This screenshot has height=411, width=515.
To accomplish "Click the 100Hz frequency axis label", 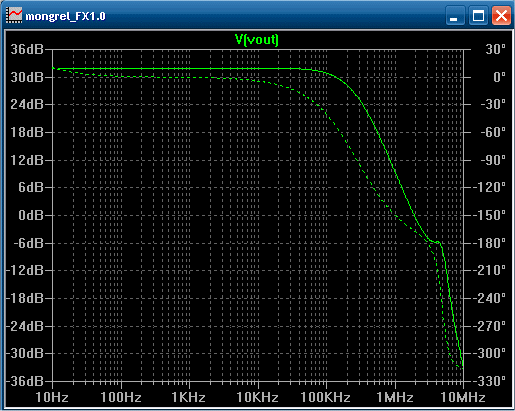I will pyautogui.click(x=121, y=397).
